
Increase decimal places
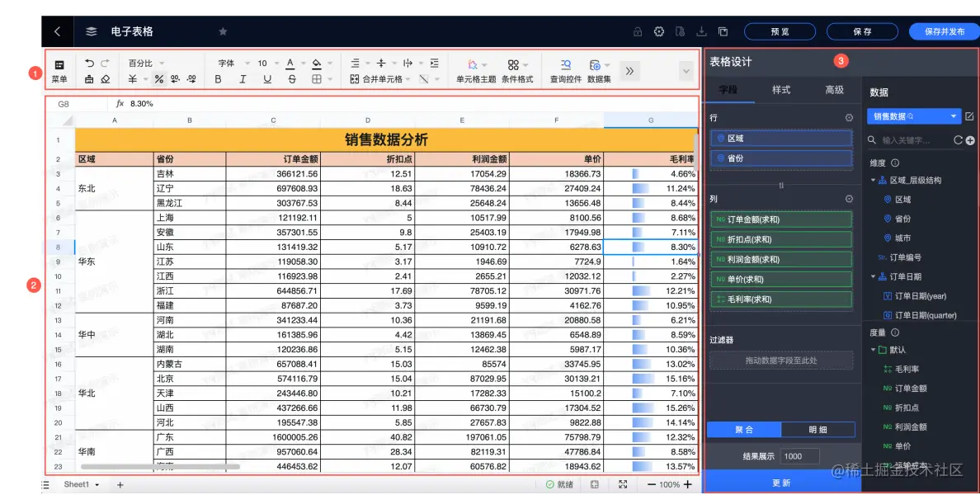(x=191, y=79)
